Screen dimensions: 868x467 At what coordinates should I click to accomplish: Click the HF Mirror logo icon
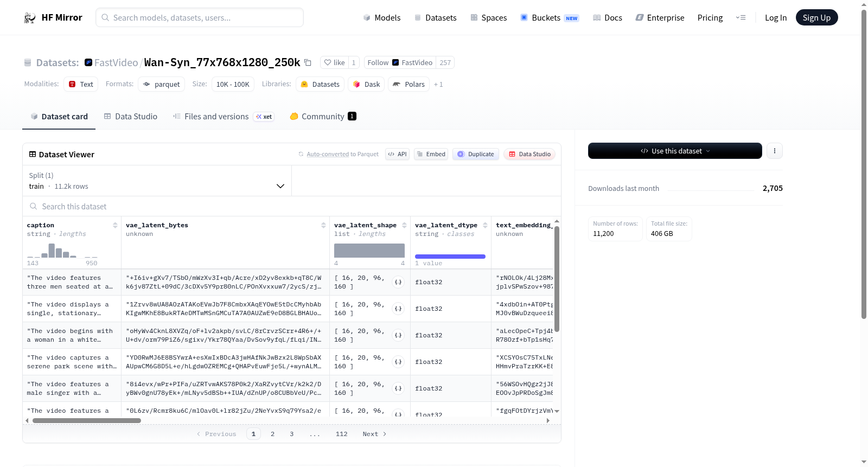pos(30,18)
